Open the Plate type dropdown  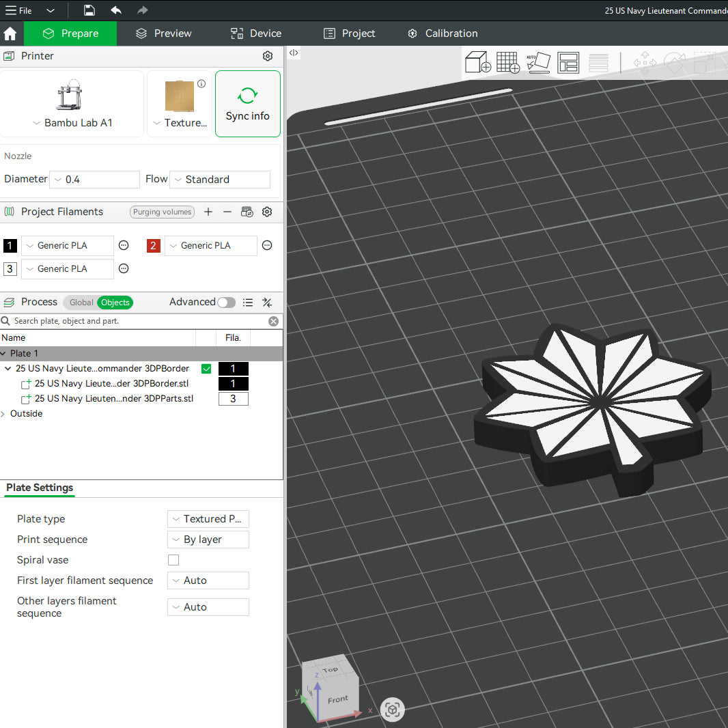coord(208,519)
